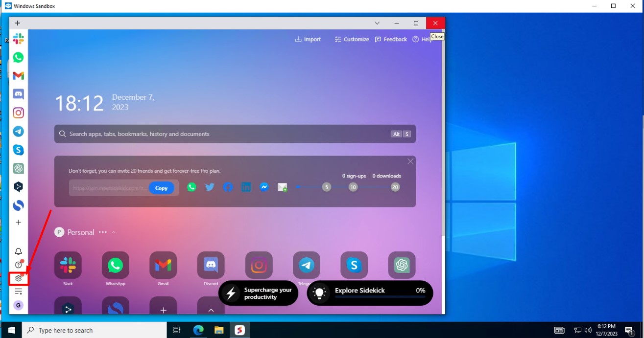Click the plus tile to add an app
Viewport: 644px width, 338px height.
[163, 309]
